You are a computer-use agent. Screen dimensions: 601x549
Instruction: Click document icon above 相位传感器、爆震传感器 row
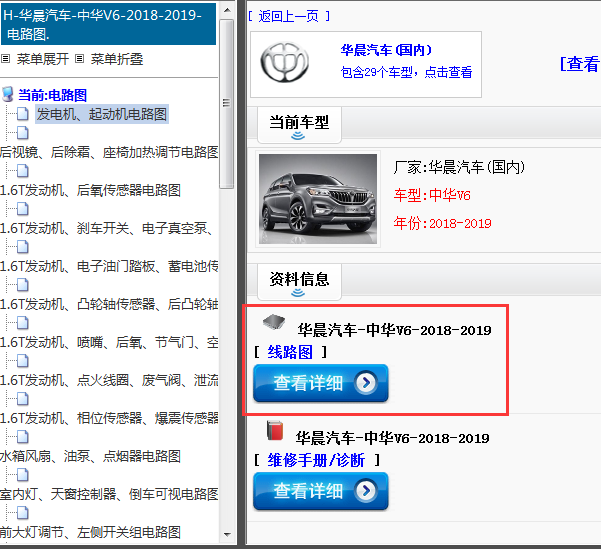pyautogui.click(x=23, y=398)
